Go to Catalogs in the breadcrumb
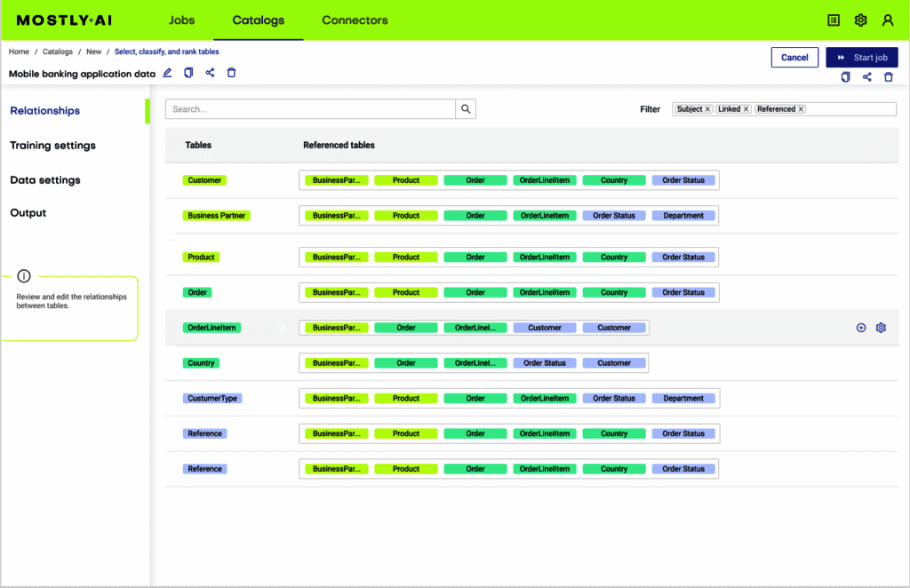 (58, 52)
